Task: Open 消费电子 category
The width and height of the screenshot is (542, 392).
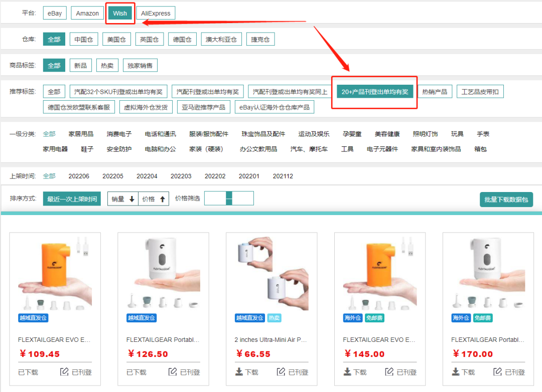Action: click(119, 134)
